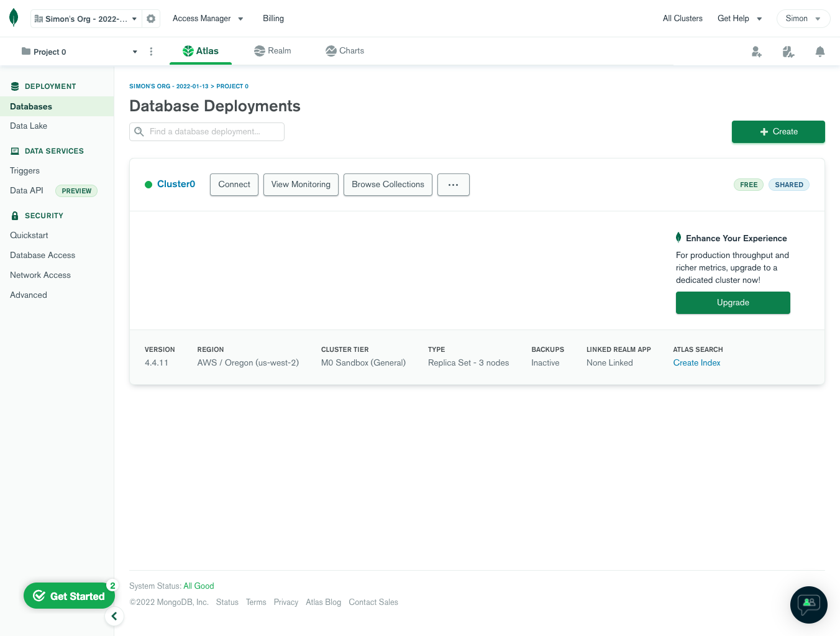Click Browse Collections button
Viewport: 840px width, 636px height.
coord(388,185)
